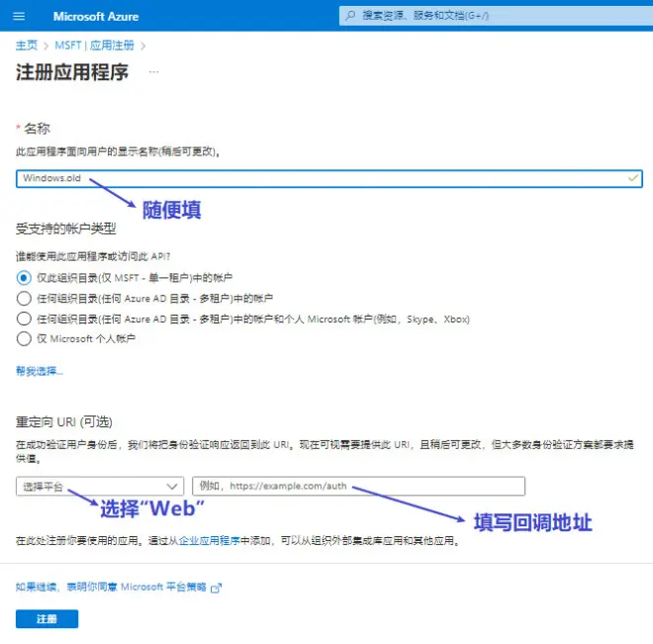
Task: Open MSFT | 应用注册 breadcrumb
Action: 95,46
